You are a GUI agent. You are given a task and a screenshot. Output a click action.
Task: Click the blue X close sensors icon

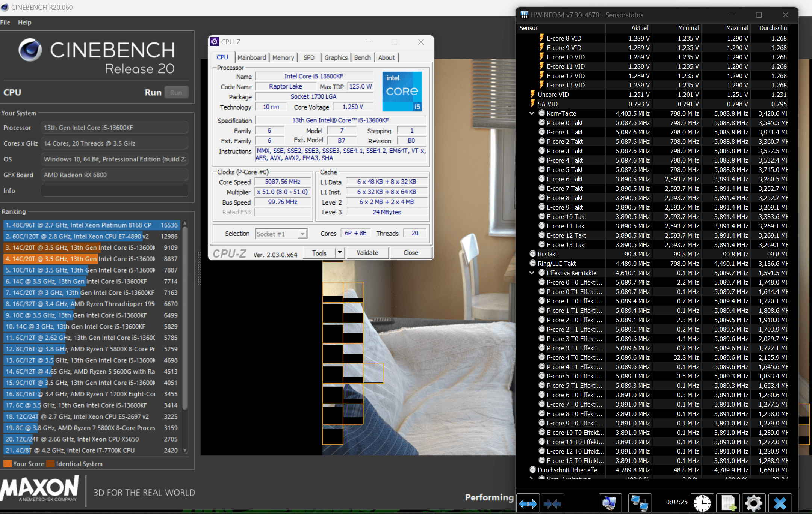tap(780, 503)
